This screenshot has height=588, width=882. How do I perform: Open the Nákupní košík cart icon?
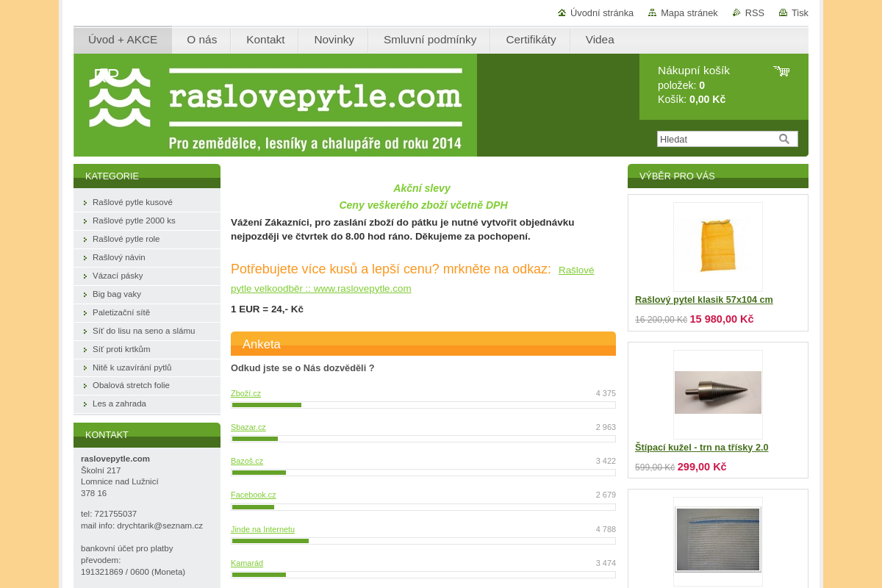(781, 72)
